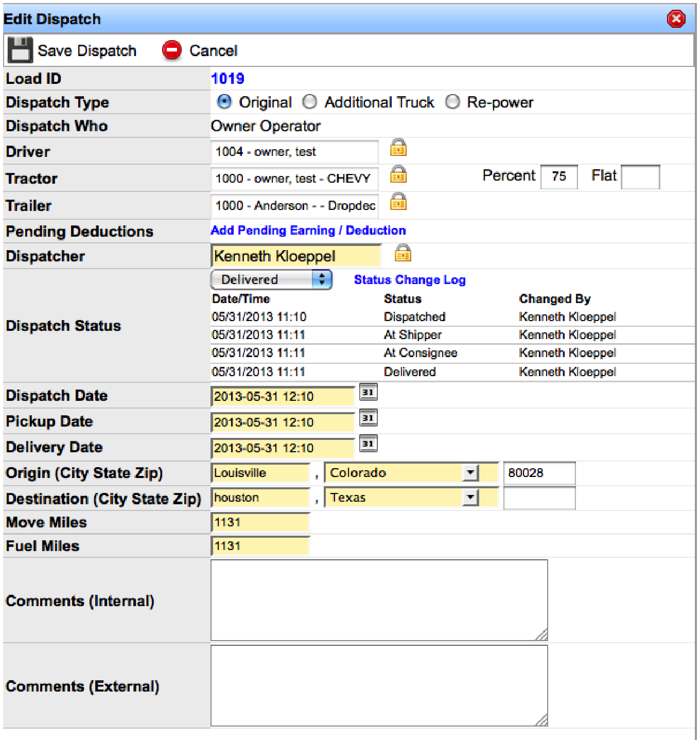Click the Save Dispatch floppy disk icon
Viewport: 700px width, 743px height.
click(20, 50)
